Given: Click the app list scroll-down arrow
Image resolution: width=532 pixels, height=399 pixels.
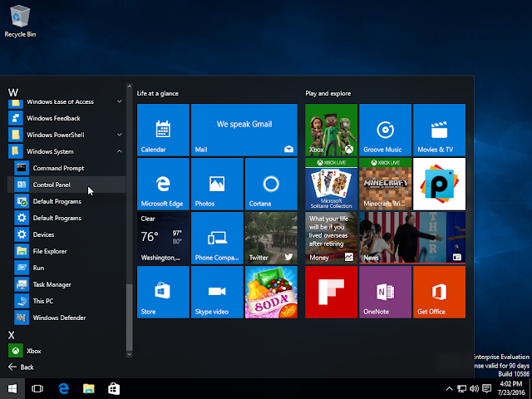Looking at the screenshot, I should tap(130, 354).
